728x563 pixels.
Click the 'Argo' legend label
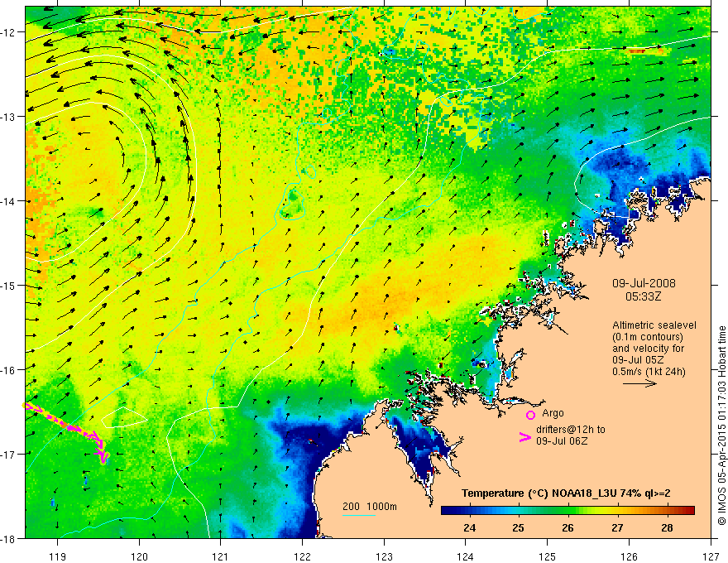click(553, 413)
